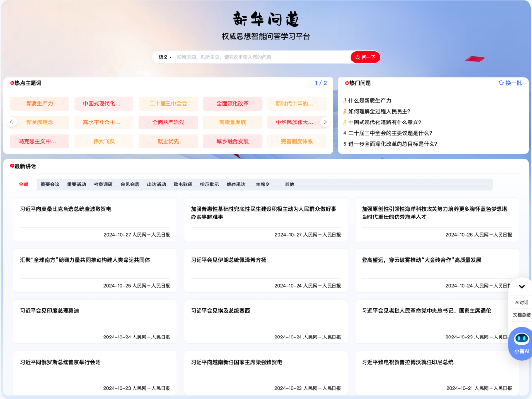Open AI对话 from the floating side panel
The image size is (532, 399).
(x=520, y=302)
